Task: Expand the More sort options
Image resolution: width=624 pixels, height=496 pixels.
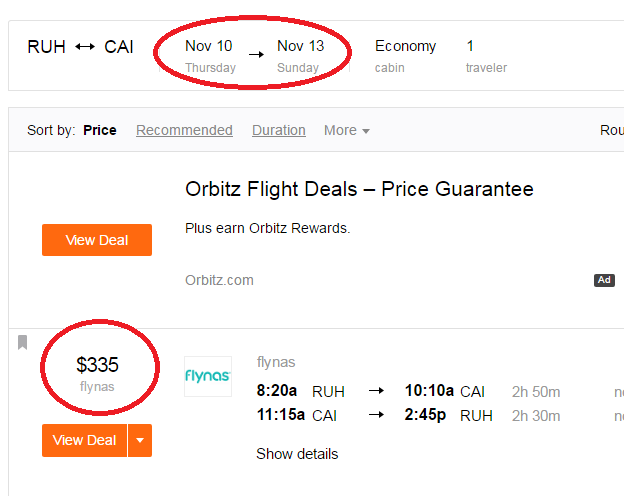Action: click(x=346, y=130)
